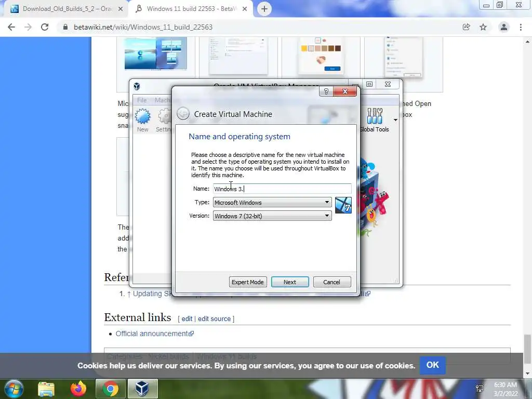Click the Chrome taskbar icon
Viewport: 532px width, 399px height.
pos(111,389)
